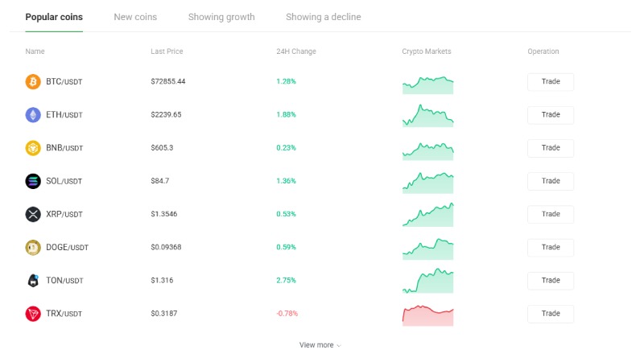Open the DOGE/USDT pair name link
This screenshot has width=644, height=362.
click(x=67, y=248)
